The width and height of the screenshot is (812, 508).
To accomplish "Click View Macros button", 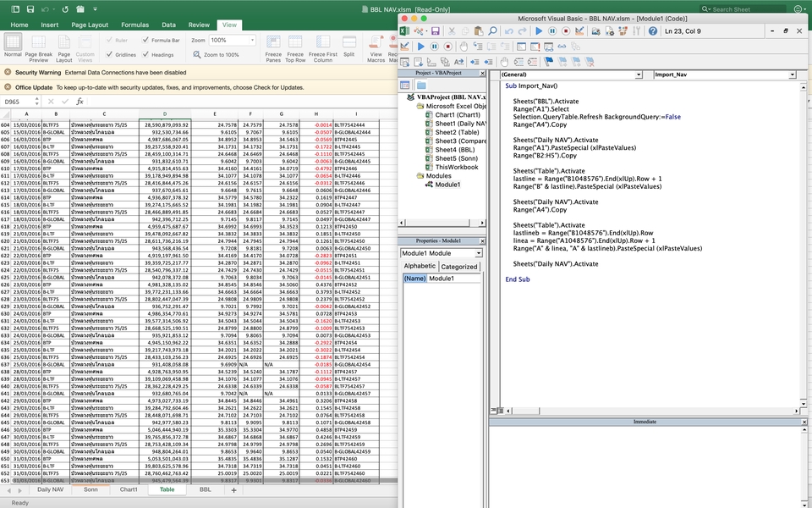I will tap(376, 49).
